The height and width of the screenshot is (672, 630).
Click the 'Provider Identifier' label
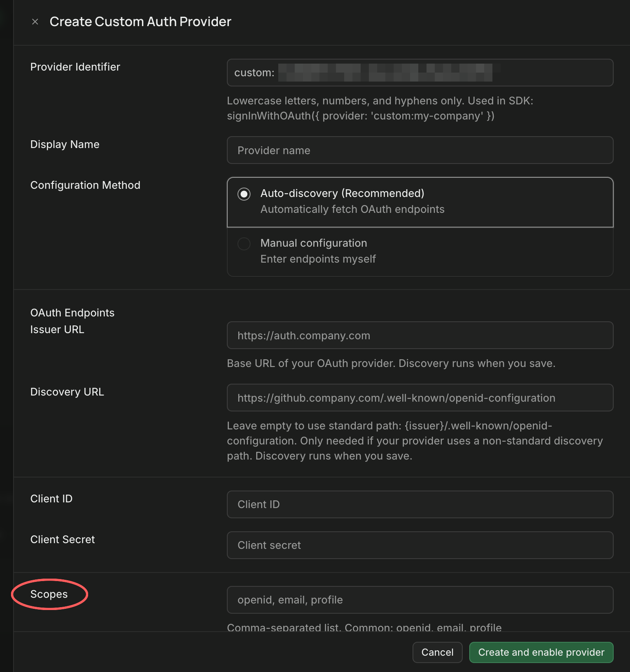[x=75, y=67]
